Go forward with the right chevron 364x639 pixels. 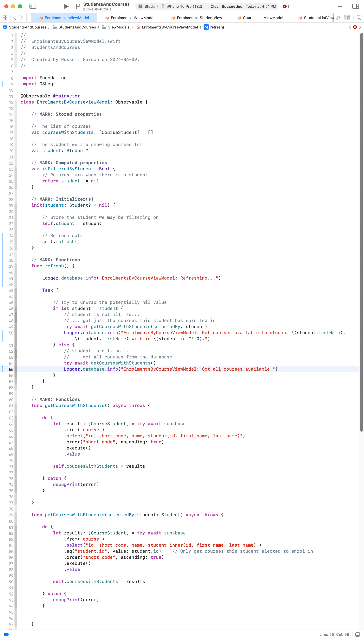tap(22, 18)
